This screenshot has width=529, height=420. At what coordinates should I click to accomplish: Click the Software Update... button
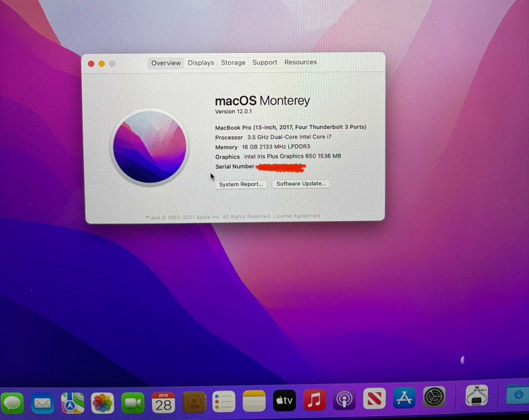coord(302,183)
